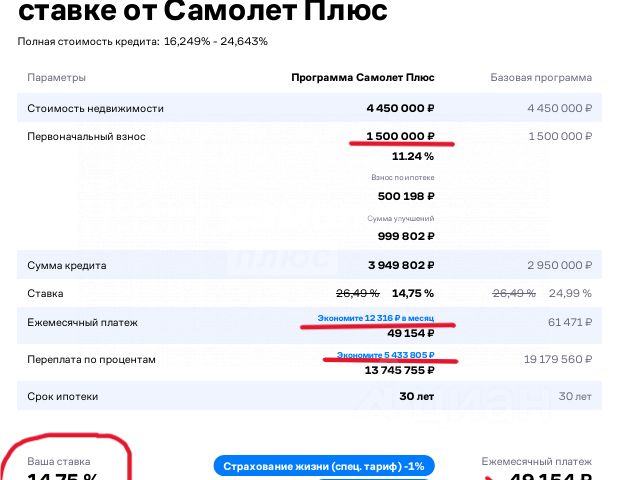Click the 500 198 ₽ mortgage contribution value
This screenshot has height=480, width=626.
click(x=406, y=196)
